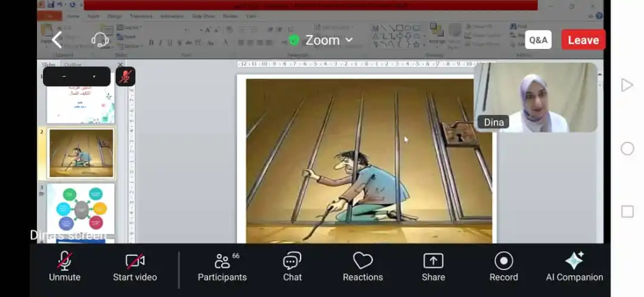
Task: Tap the Android recent apps square
Action: click(x=627, y=212)
